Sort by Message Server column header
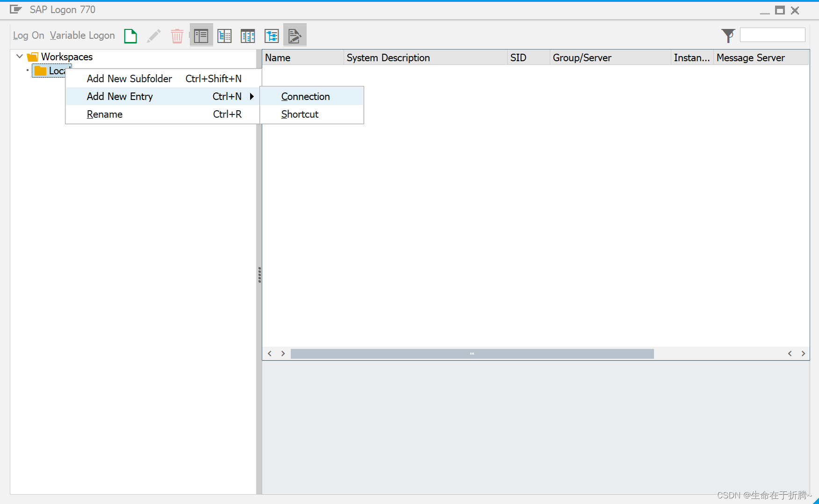Viewport: 819px width, 504px height. tap(761, 57)
